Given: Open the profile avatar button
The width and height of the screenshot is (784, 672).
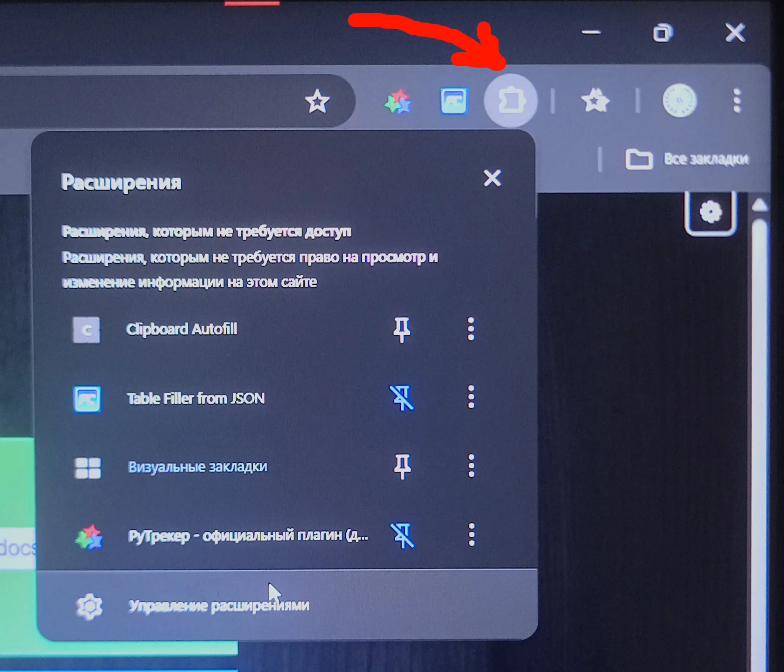Looking at the screenshot, I should tap(680, 100).
